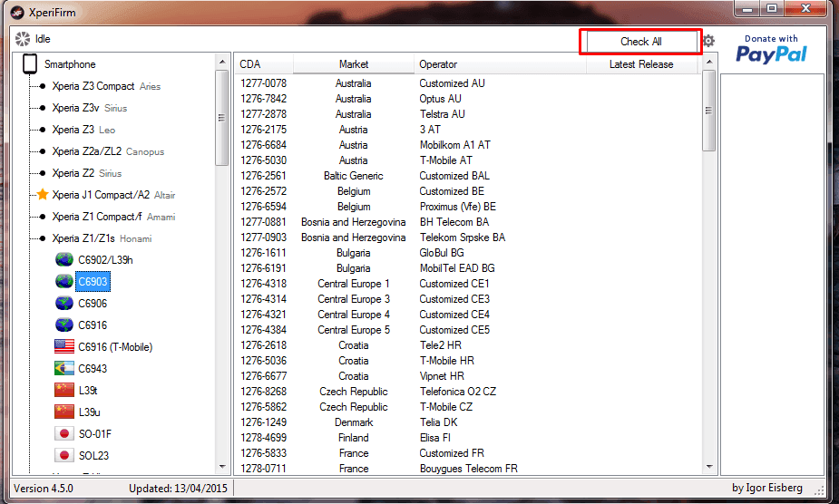Select the Mobilkom A1 AT row

(468, 145)
